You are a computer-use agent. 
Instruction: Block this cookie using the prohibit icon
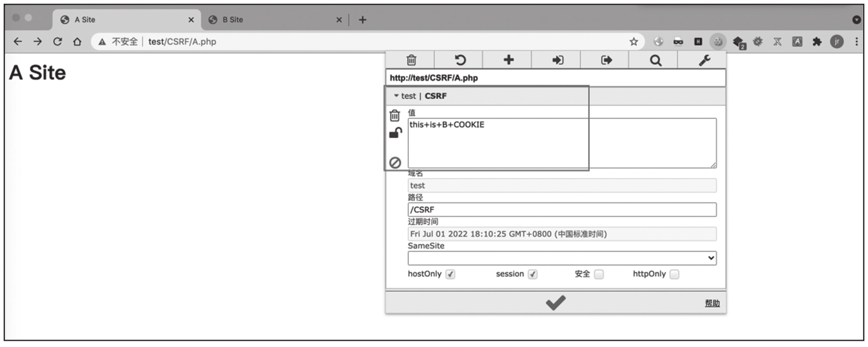395,162
